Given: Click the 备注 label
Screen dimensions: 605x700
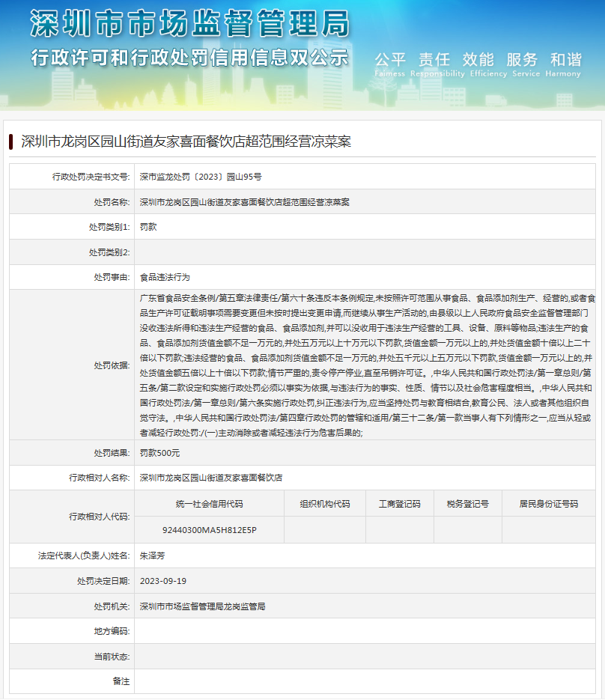Looking at the screenshot, I should pyautogui.click(x=121, y=681).
